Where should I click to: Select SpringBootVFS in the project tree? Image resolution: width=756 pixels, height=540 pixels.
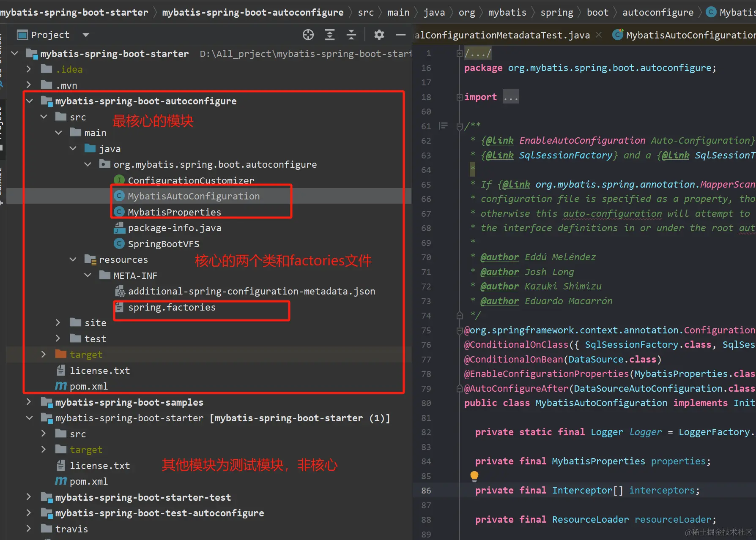click(164, 244)
